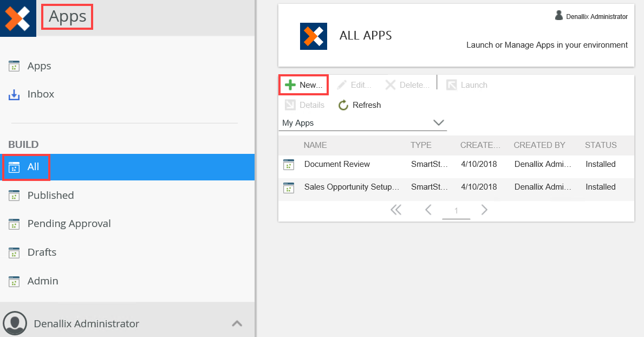Click the Inbox download icon
Screen dimensions: 644x337
point(14,95)
